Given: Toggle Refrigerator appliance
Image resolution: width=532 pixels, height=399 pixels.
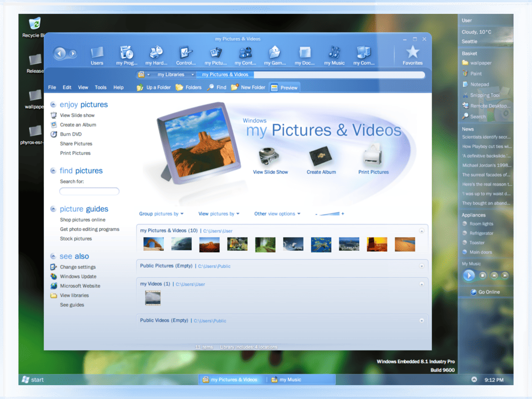Looking at the screenshot, I should pyautogui.click(x=478, y=233).
